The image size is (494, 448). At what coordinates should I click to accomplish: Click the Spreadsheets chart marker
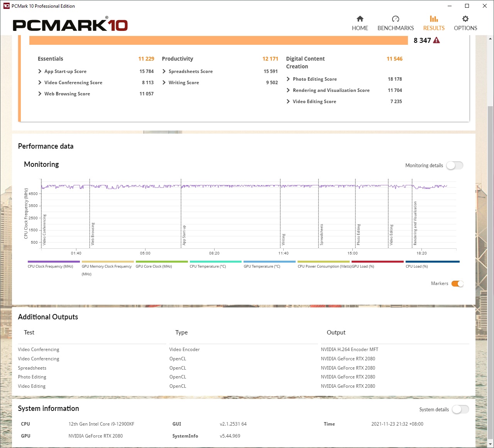pos(321,234)
